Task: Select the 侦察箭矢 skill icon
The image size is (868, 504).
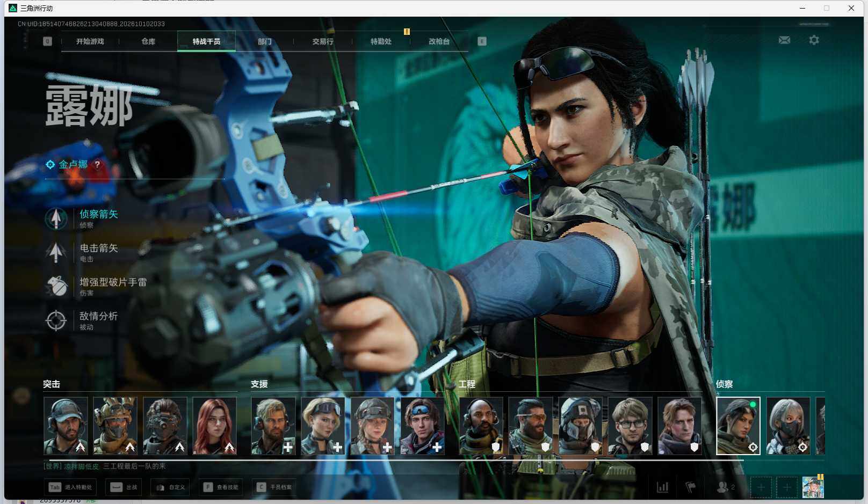Action: click(56, 218)
